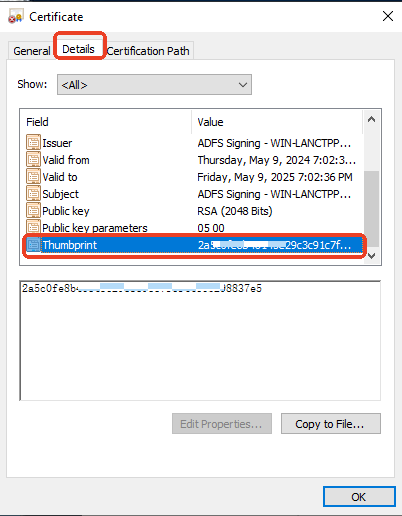Open the Certification Path tab

(x=148, y=51)
